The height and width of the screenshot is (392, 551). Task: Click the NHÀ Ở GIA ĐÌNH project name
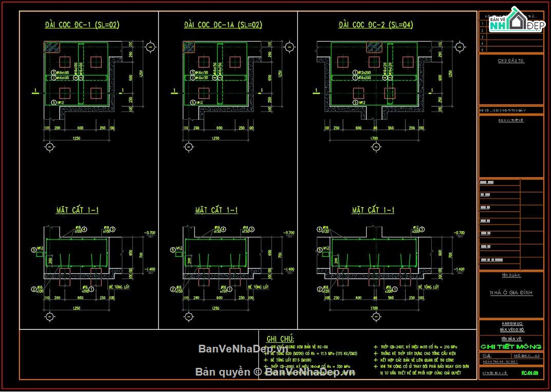pyautogui.click(x=511, y=293)
